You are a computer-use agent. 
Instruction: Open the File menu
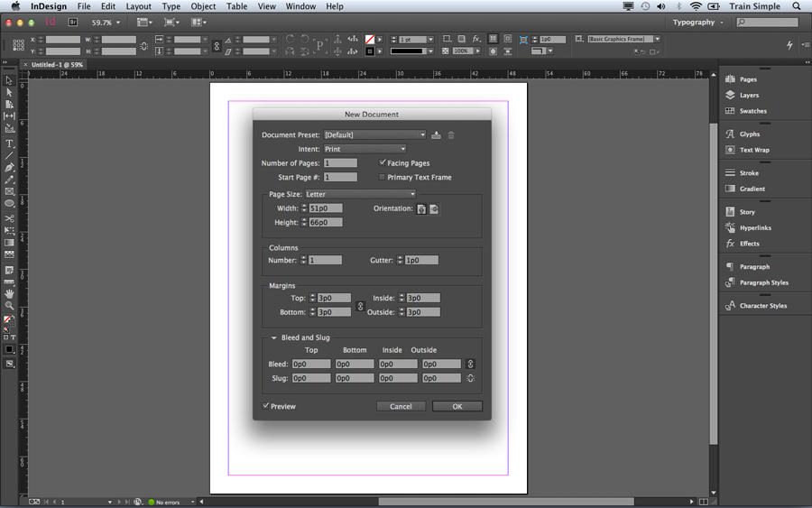pyautogui.click(x=83, y=6)
